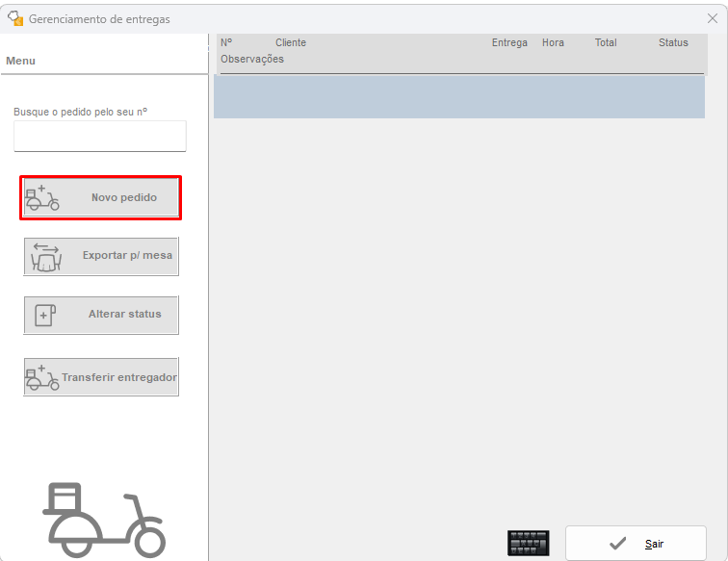This screenshot has height=561, width=728.
Task: Click the Status column header
Action: [673, 43]
